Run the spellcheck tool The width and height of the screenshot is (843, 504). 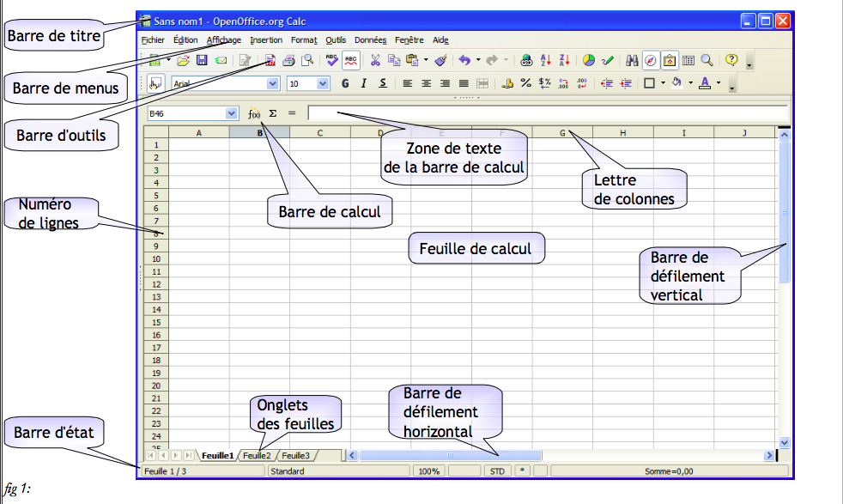[331, 60]
